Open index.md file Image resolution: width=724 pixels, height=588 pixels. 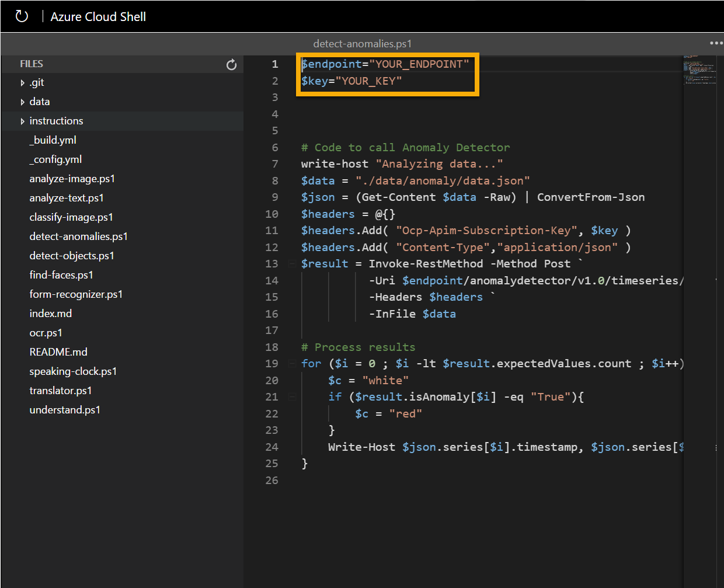pos(50,314)
